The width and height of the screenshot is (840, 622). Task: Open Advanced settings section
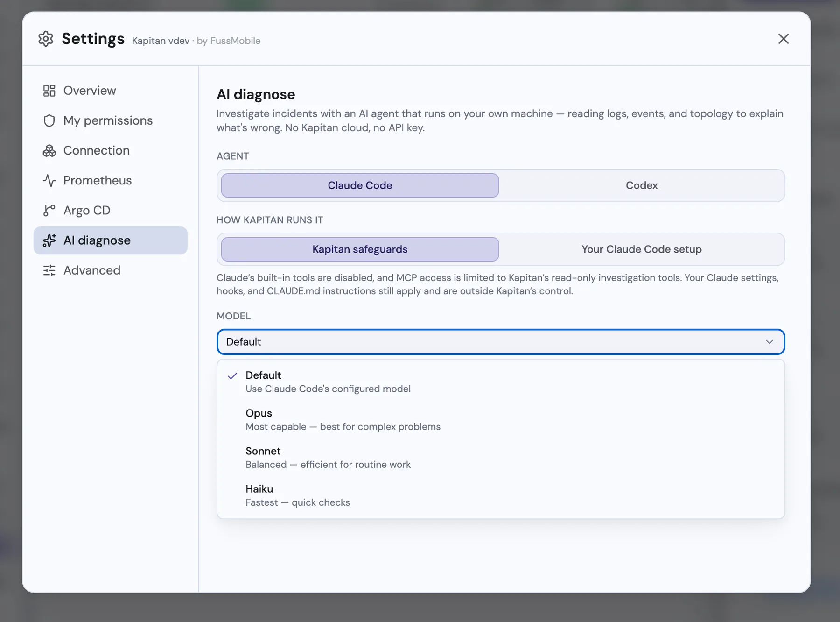tap(111, 270)
